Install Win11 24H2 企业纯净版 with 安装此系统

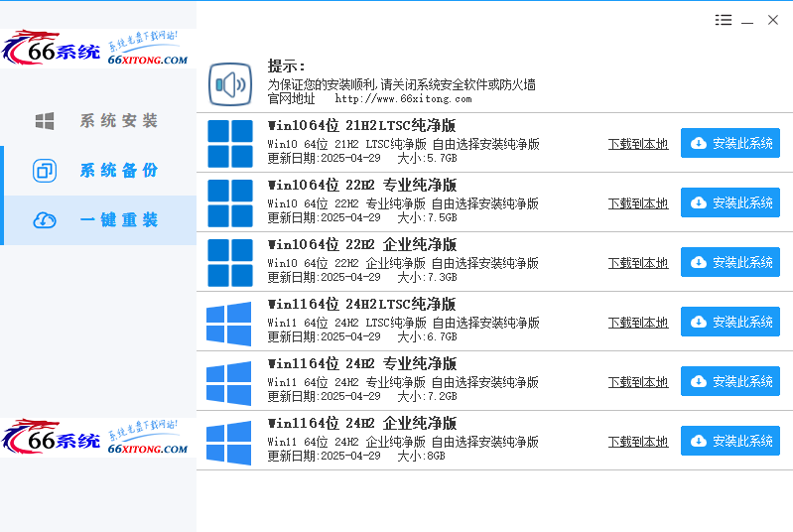coord(730,441)
